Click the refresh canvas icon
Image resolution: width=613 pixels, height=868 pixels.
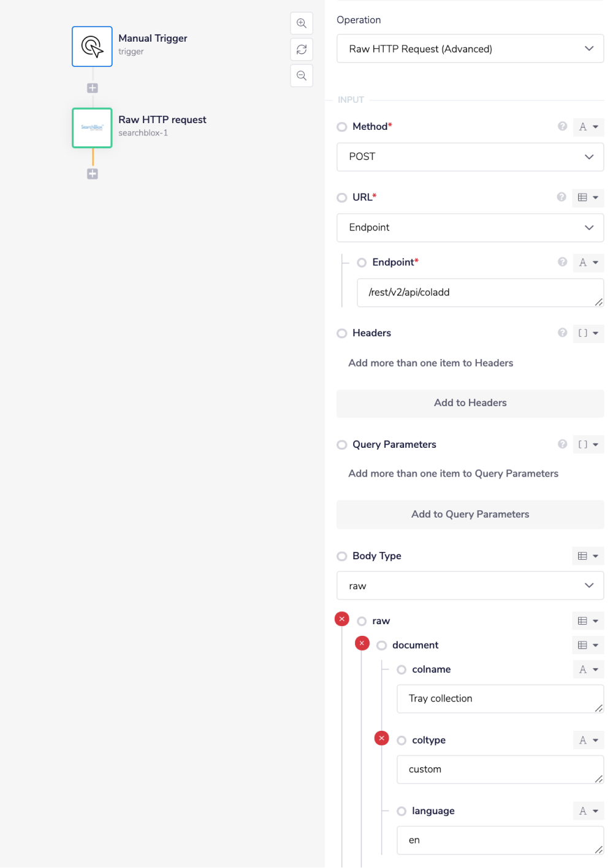(x=302, y=50)
